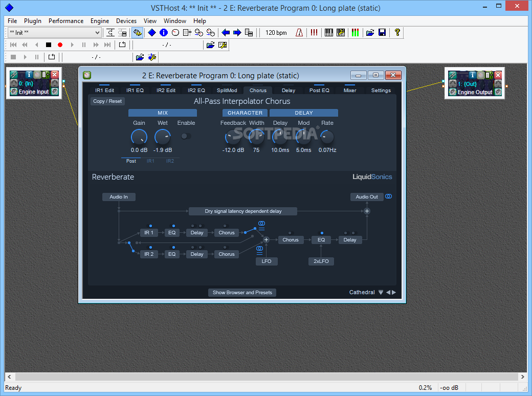Click Dry signal latency dependent delay block
This screenshot has width=532, height=396.
(243, 211)
